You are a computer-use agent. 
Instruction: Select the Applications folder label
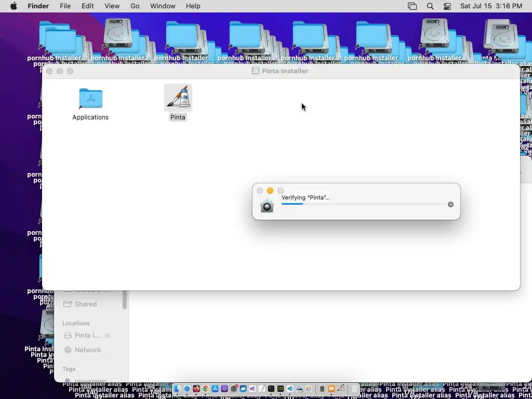click(x=90, y=117)
